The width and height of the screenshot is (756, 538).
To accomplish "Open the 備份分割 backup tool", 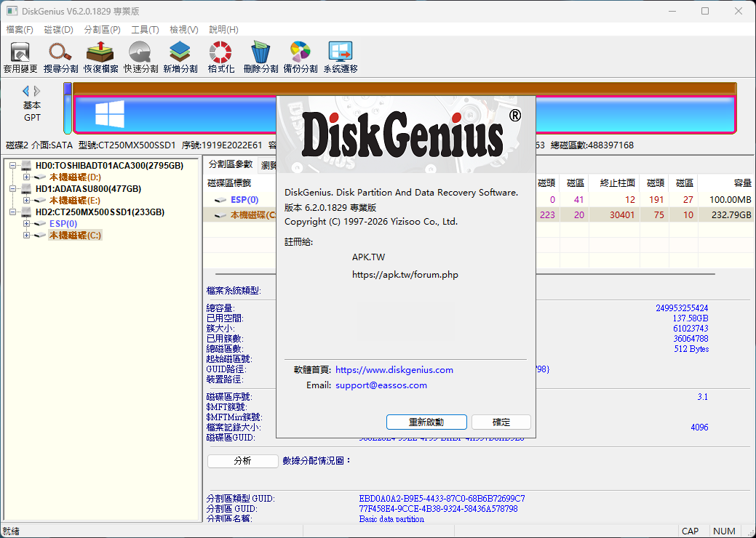I will tap(301, 57).
